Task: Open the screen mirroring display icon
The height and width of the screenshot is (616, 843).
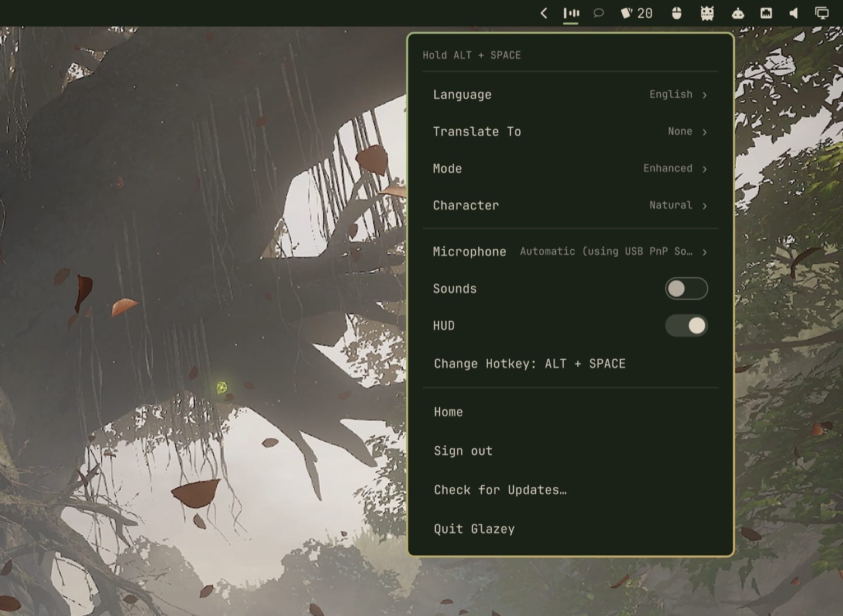Action: tap(822, 13)
